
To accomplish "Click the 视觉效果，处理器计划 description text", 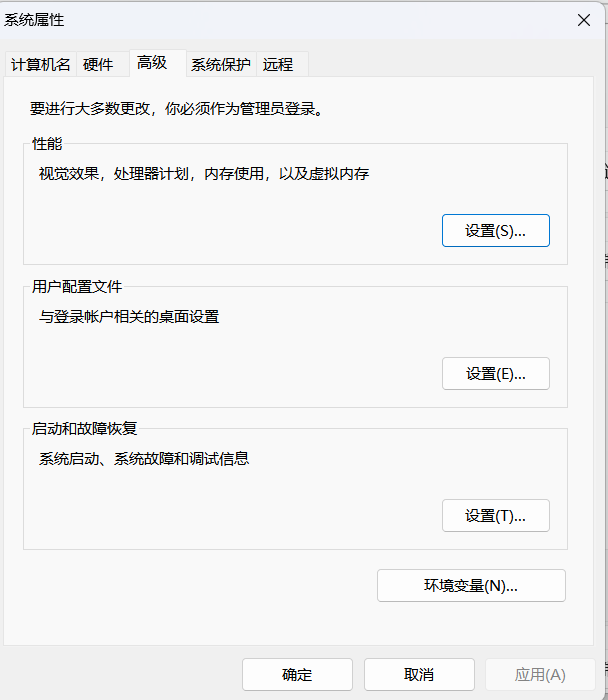I will click(x=204, y=174).
